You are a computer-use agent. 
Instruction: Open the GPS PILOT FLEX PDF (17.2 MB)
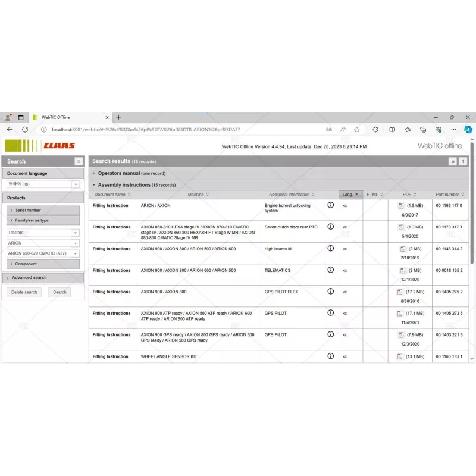point(400,292)
